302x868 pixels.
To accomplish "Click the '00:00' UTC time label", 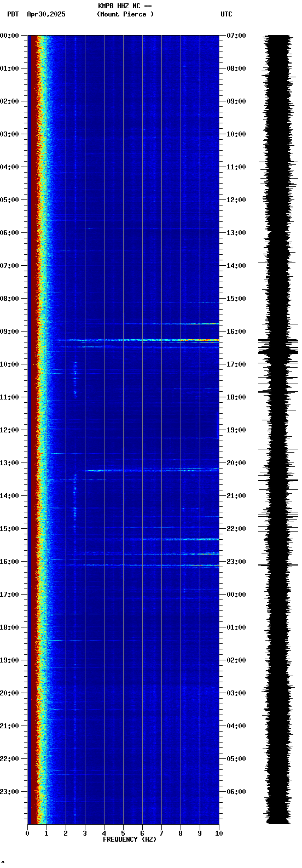I will [x=236, y=595].
